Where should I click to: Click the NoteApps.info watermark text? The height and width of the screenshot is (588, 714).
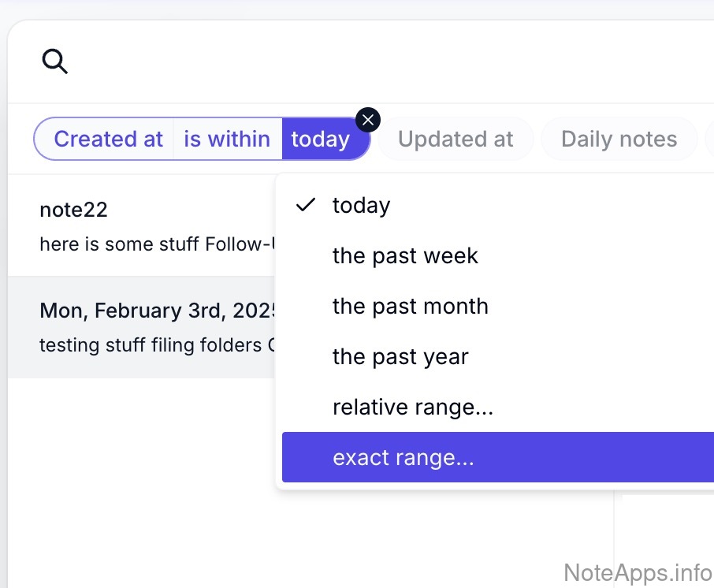[x=638, y=572]
